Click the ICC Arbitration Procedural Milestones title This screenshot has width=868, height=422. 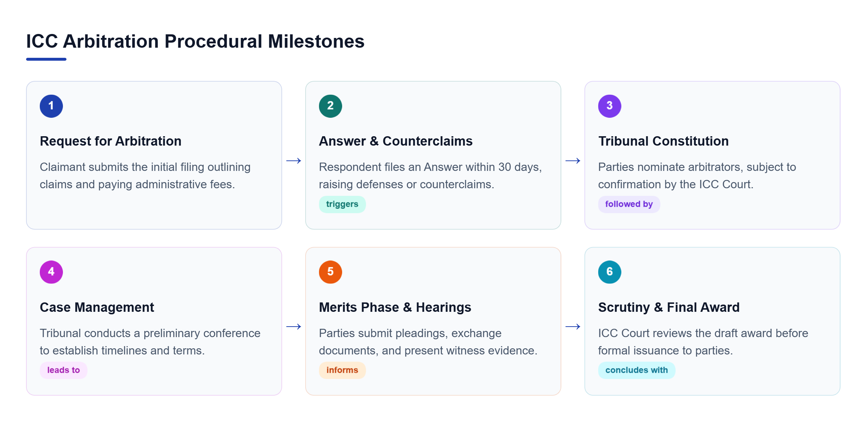(x=195, y=41)
